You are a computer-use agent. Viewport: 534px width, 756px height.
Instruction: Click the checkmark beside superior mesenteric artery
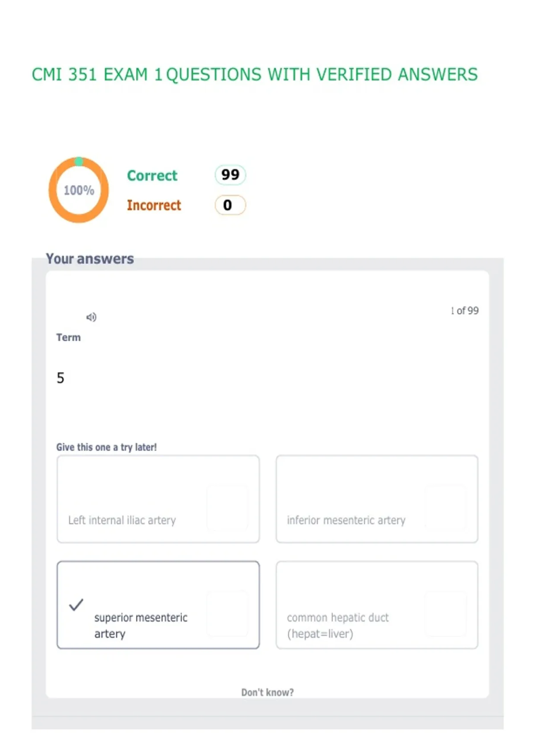[x=76, y=605]
